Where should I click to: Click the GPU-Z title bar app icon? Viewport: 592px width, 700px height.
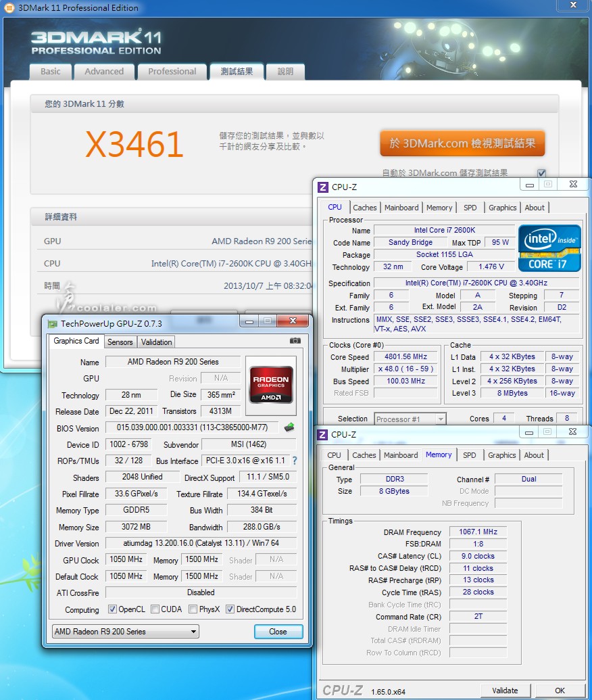click(53, 324)
